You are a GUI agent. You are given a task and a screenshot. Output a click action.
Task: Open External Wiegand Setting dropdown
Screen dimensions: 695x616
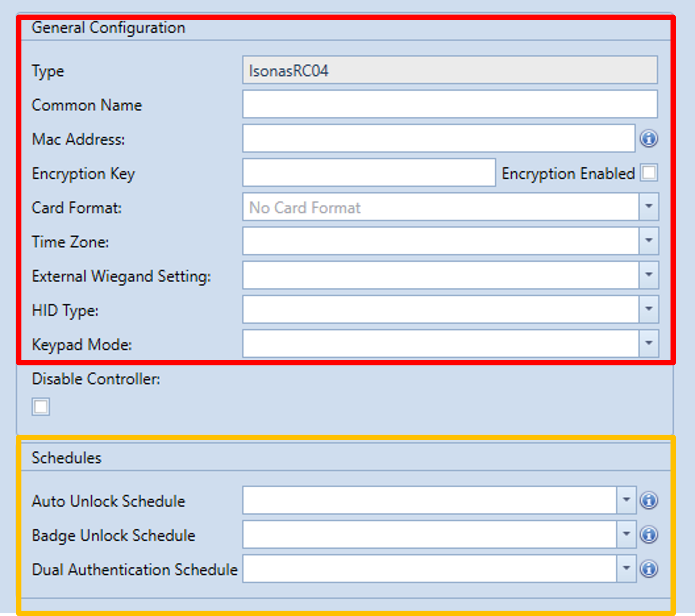[x=649, y=275]
